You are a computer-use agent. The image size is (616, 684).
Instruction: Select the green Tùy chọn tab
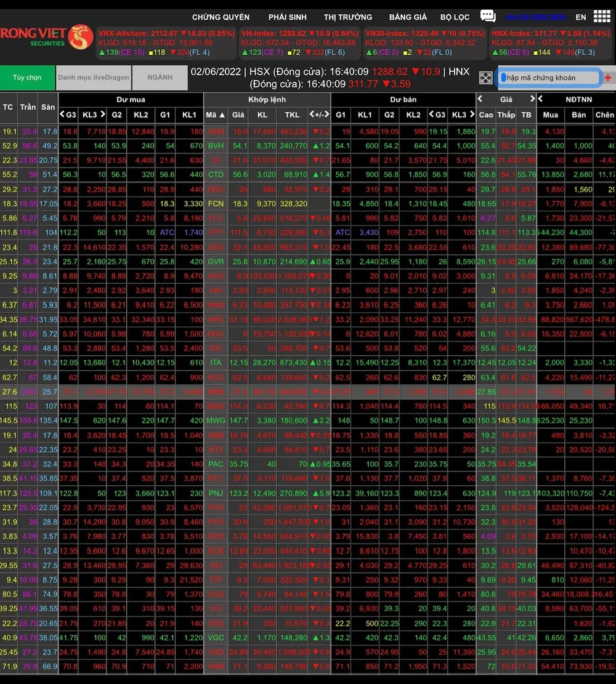pyautogui.click(x=27, y=78)
